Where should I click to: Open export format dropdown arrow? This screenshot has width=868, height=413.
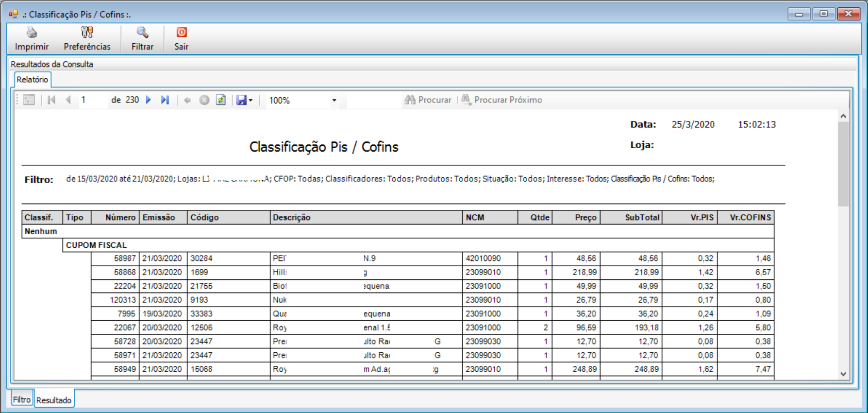click(x=250, y=101)
